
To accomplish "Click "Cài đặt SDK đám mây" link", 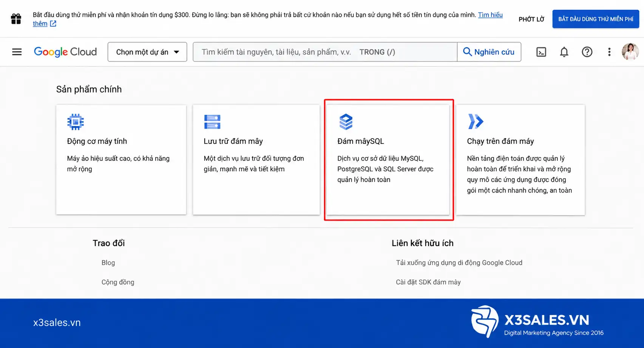I will pyautogui.click(x=428, y=282).
